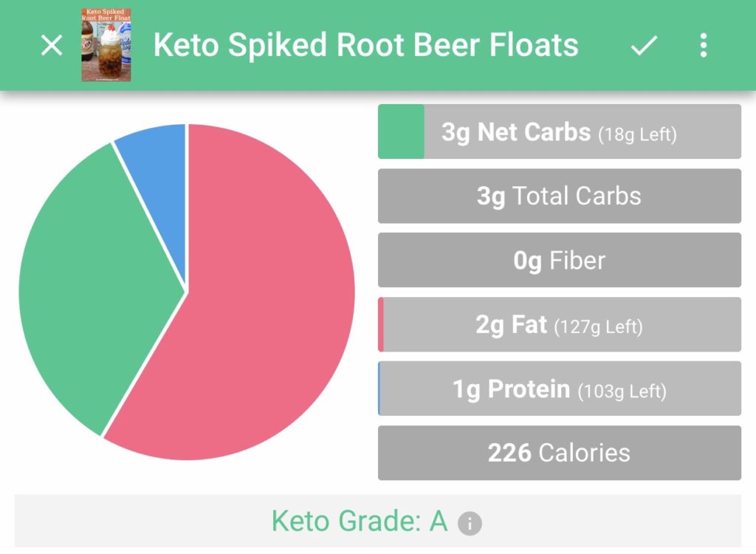This screenshot has height=554, width=756.
Task: Confirm with the checkmark icon
Action: 644,46
